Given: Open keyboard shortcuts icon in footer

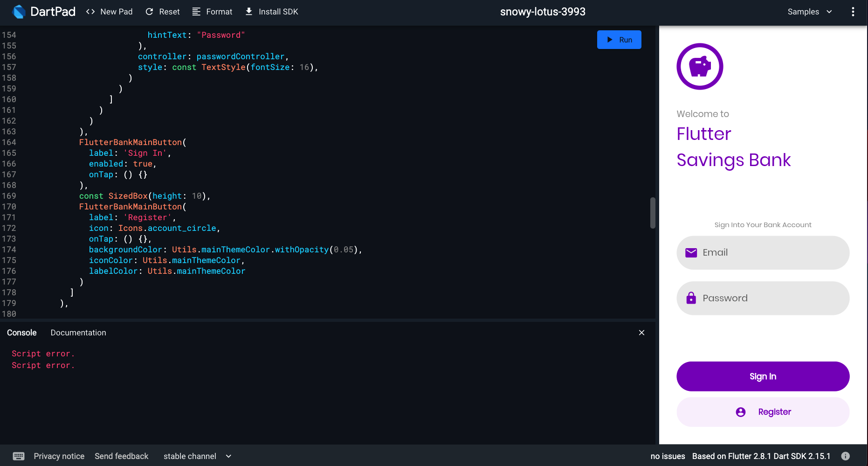Looking at the screenshot, I should [x=19, y=456].
